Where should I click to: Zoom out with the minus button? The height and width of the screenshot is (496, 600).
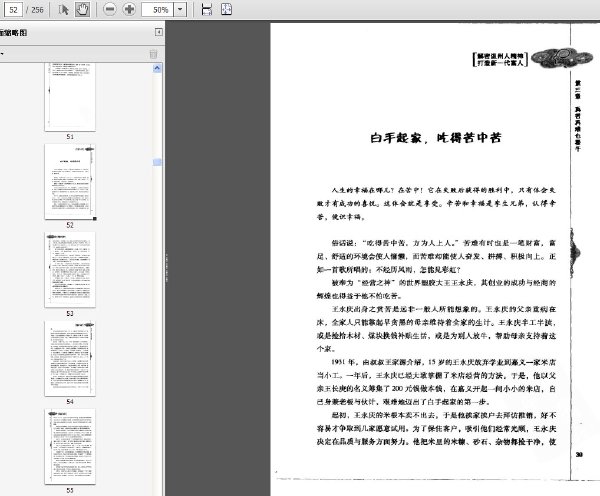(x=109, y=9)
